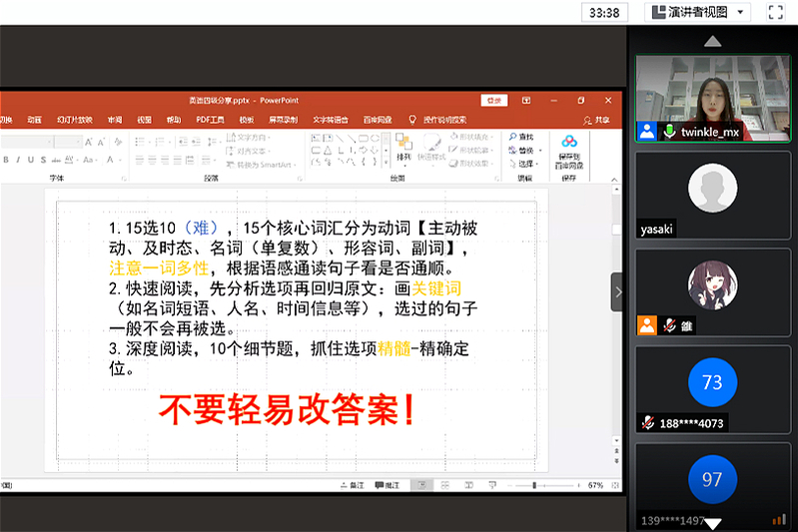Open the PDF工具 ribbon tab

point(210,120)
